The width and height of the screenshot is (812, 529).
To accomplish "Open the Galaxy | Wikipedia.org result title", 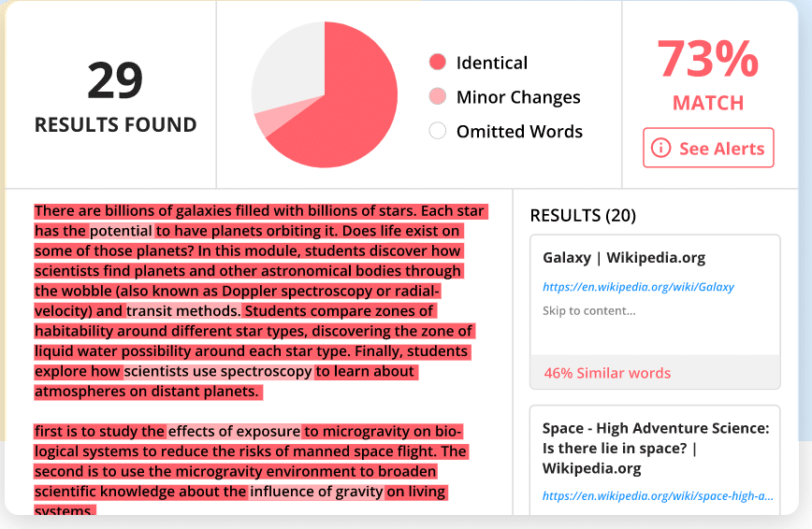I will (x=624, y=257).
